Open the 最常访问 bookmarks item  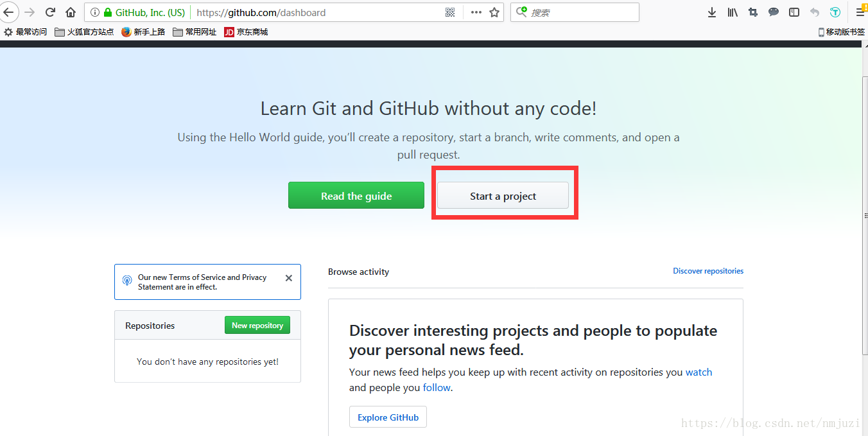point(26,32)
